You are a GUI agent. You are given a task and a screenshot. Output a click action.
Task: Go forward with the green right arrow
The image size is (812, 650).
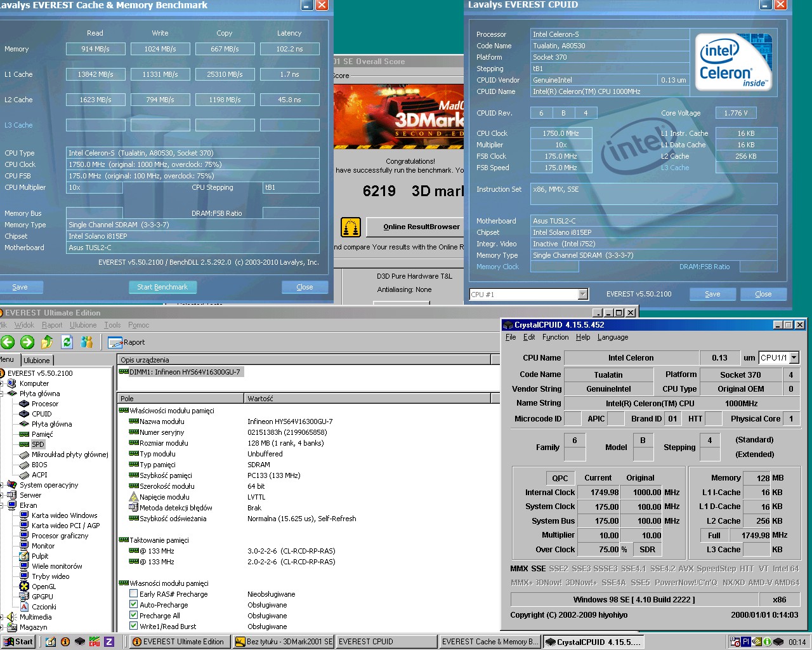[x=27, y=342]
